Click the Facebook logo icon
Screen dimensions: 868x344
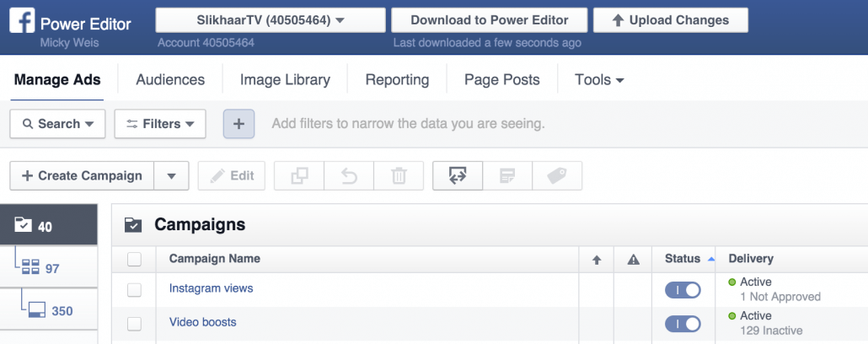tap(22, 20)
